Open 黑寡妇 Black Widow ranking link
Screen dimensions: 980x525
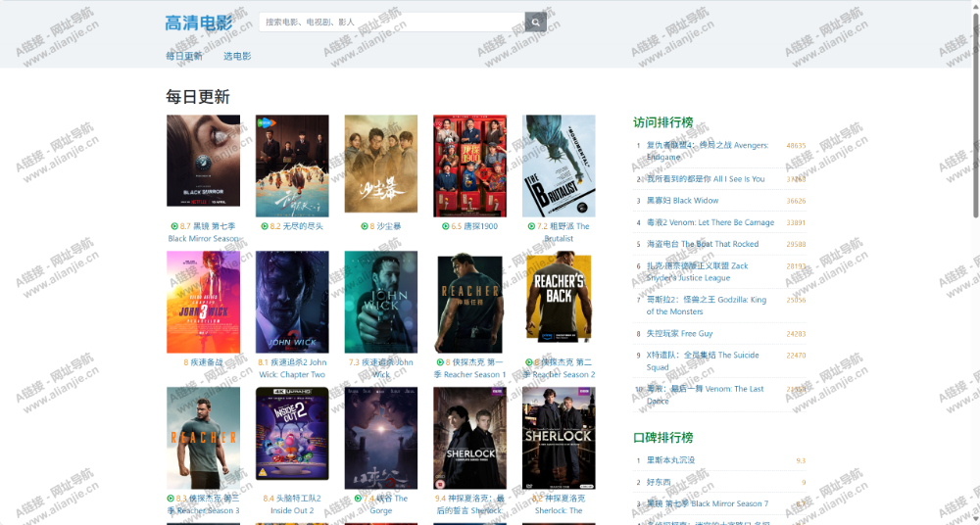[x=682, y=201]
